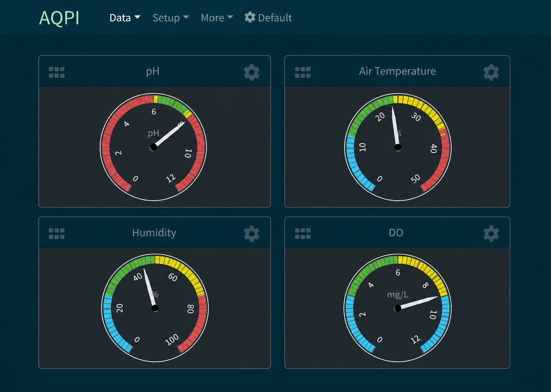The height and width of the screenshot is (392, 551).
Task: Click the pH gauge dial
Action: (153, 147)
